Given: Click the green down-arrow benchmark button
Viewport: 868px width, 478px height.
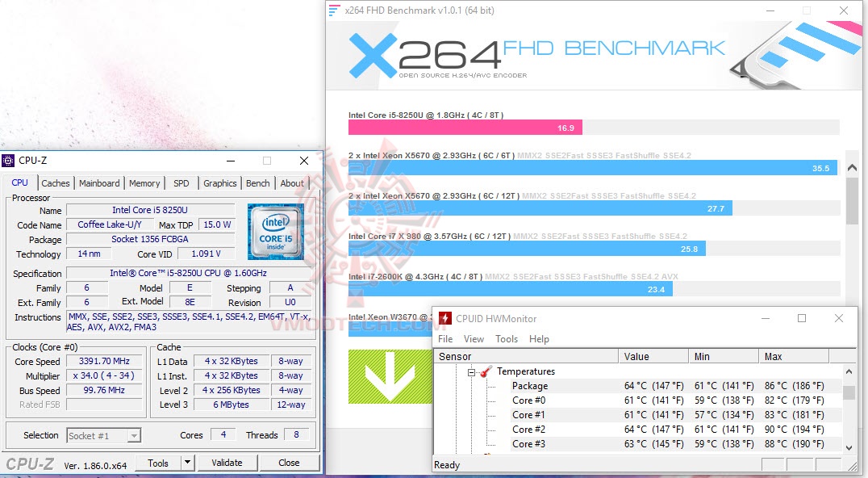Looking at the screenshot, I should coord(390,376).
